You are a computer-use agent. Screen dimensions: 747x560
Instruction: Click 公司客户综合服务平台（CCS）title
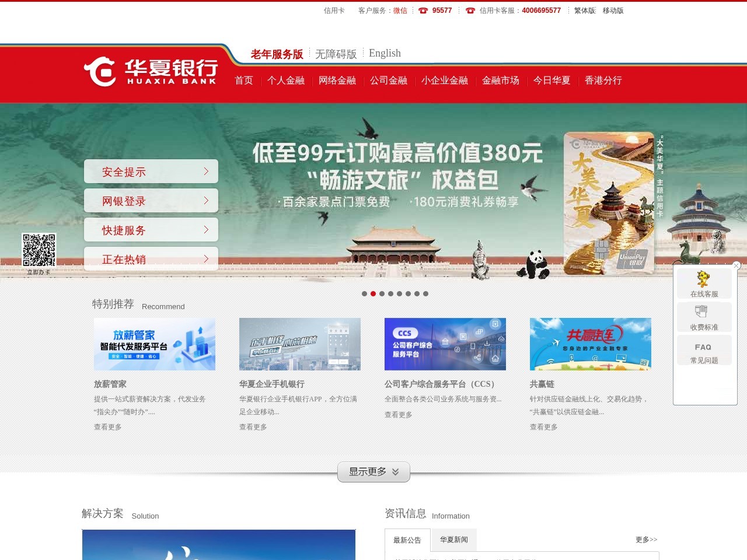pos(442,384)
